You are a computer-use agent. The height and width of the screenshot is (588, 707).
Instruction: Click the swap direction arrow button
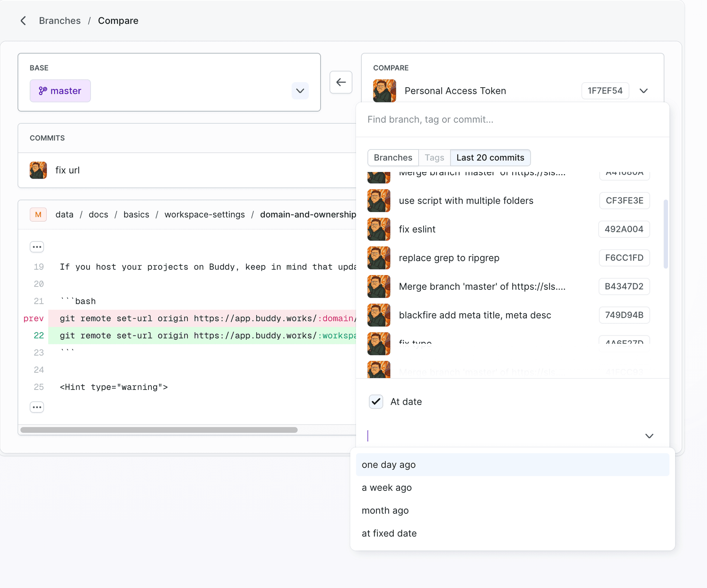[x=341, y=82]
